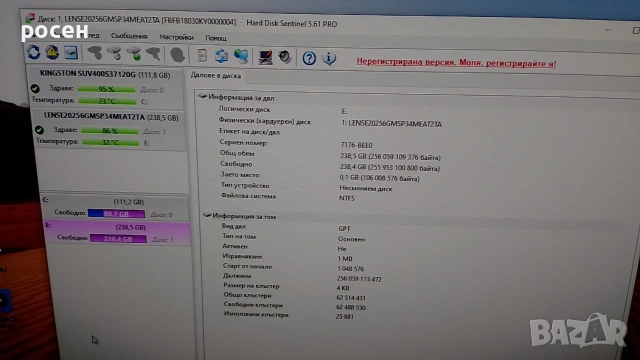Select the Дялове в диска tab

point(216,76)
